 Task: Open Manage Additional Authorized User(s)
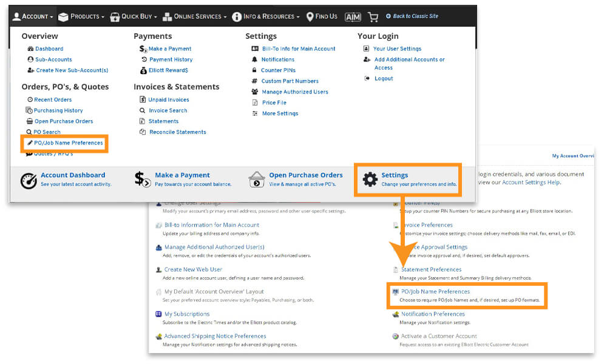[214, 247]
